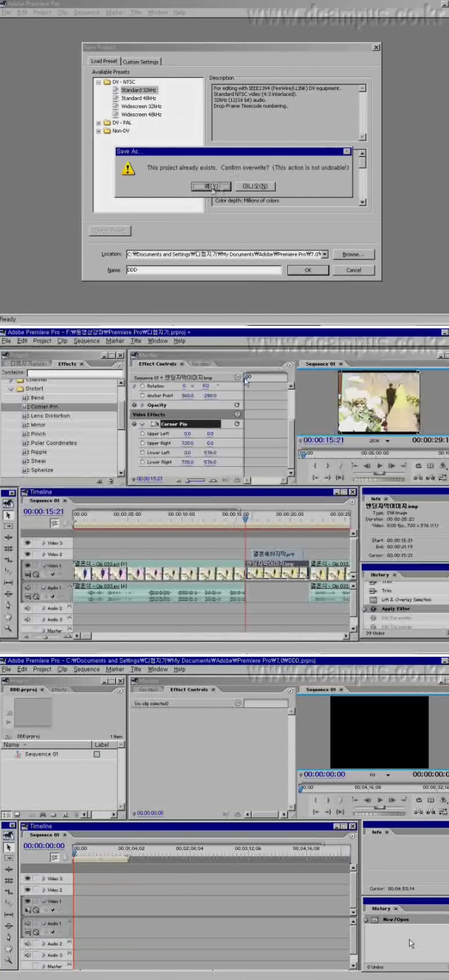Select the Pen tool in middle window palette

tap(9, 605)
